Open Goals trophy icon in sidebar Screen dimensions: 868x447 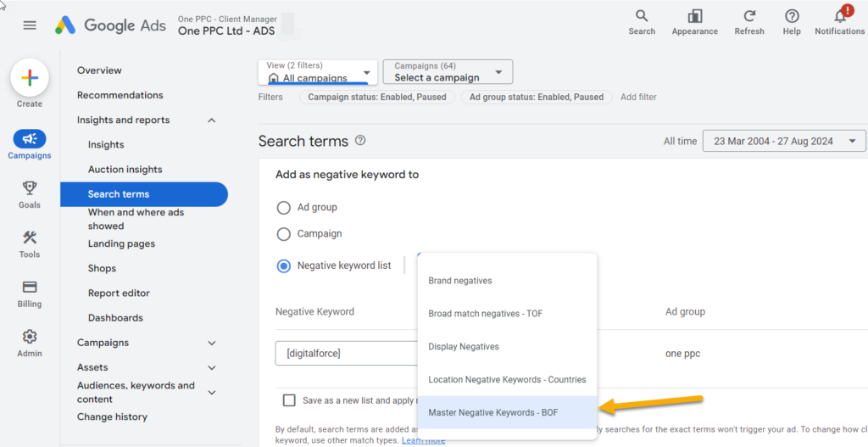coord(30,188)
